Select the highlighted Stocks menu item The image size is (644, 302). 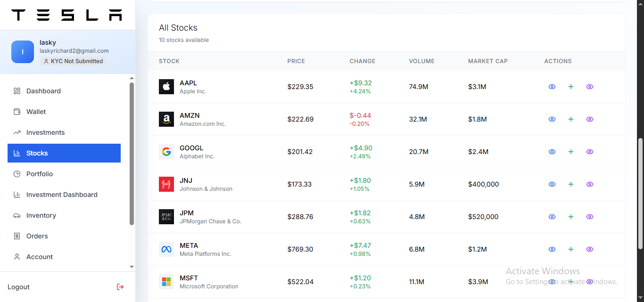[x=64, y=153]
